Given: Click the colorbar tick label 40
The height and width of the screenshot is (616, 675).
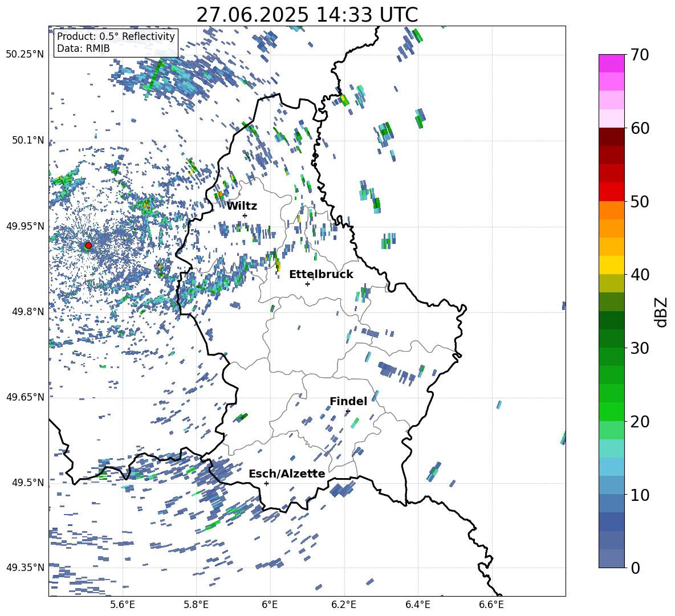Looking at the screenshot, I should 640,275.
